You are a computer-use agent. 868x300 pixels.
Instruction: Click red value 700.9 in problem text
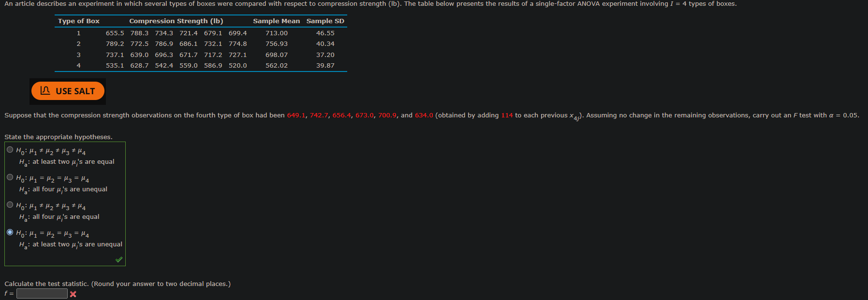coord(388,115)
